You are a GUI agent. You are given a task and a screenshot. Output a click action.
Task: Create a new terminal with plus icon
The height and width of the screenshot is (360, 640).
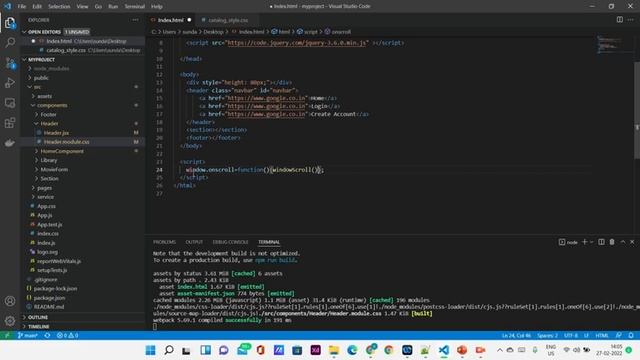coord(584,242)
